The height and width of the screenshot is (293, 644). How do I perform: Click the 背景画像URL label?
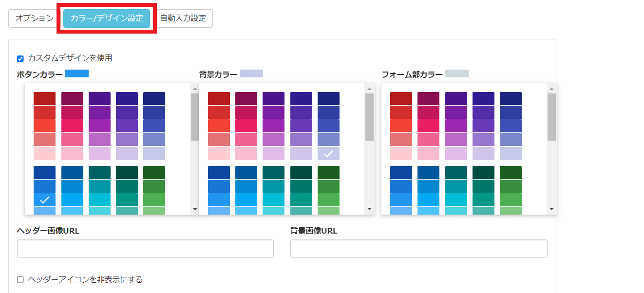click(x=314, y=231)
